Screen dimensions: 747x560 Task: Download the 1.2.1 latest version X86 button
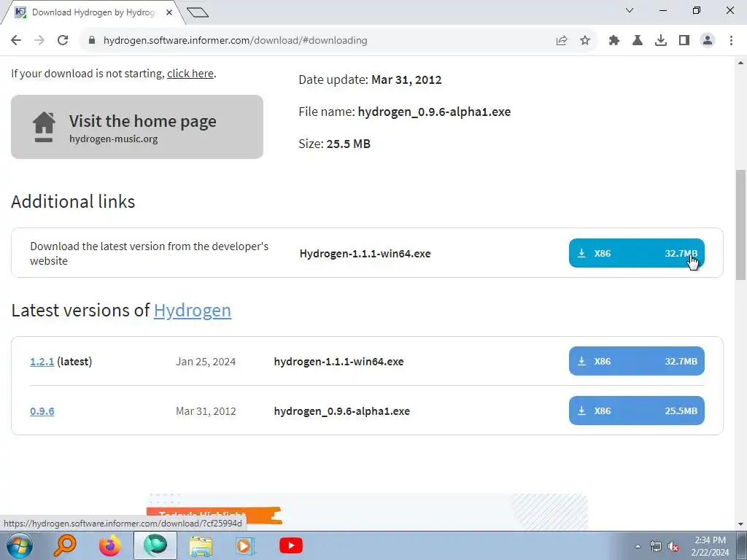636,361
